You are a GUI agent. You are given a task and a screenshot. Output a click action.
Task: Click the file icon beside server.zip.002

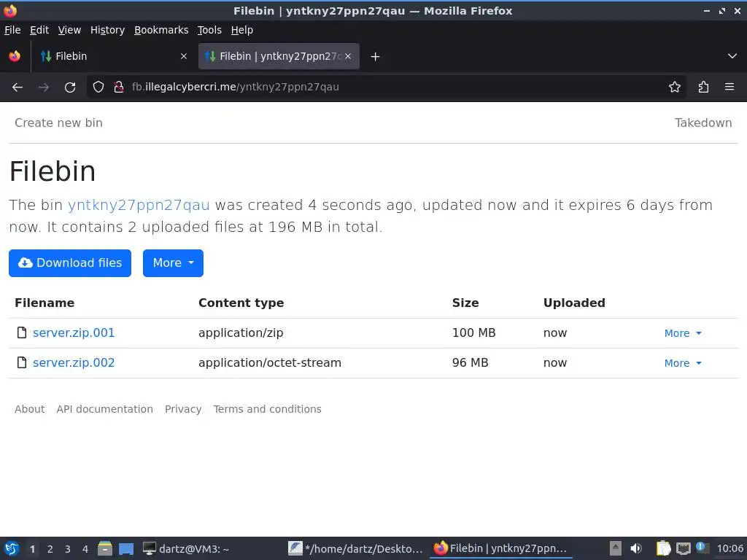tap(21, 362)
